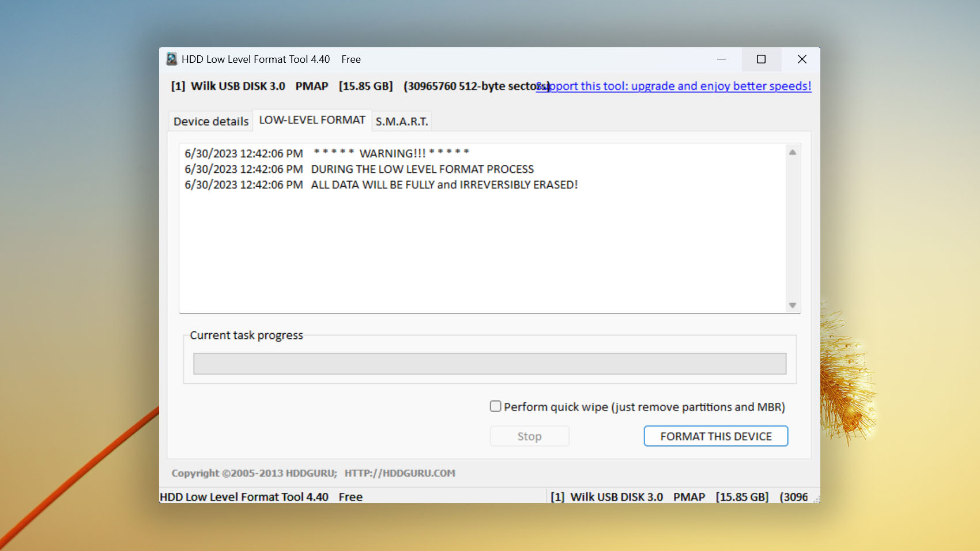Click the log scrollbar down arrow
980x551 pixels.
click(x=793, y=305)
